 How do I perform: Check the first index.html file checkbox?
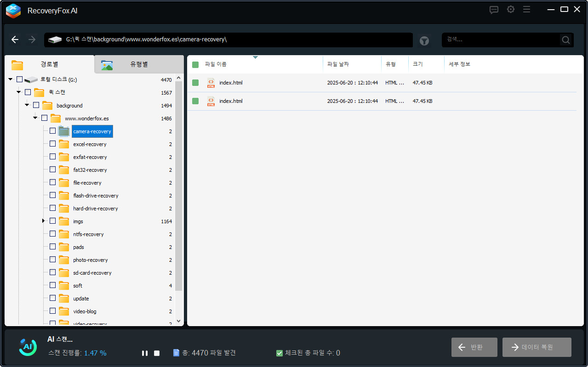[195, 83]
